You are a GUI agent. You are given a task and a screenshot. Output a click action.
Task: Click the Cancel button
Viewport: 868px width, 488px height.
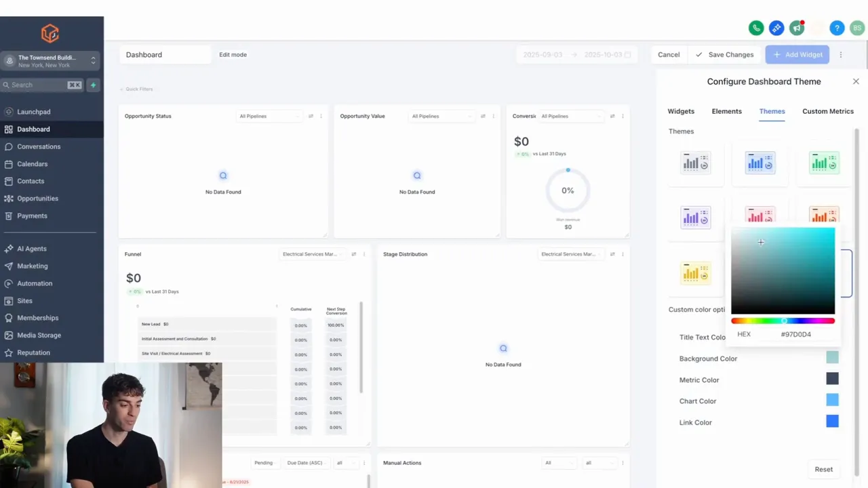coord(669,55)
